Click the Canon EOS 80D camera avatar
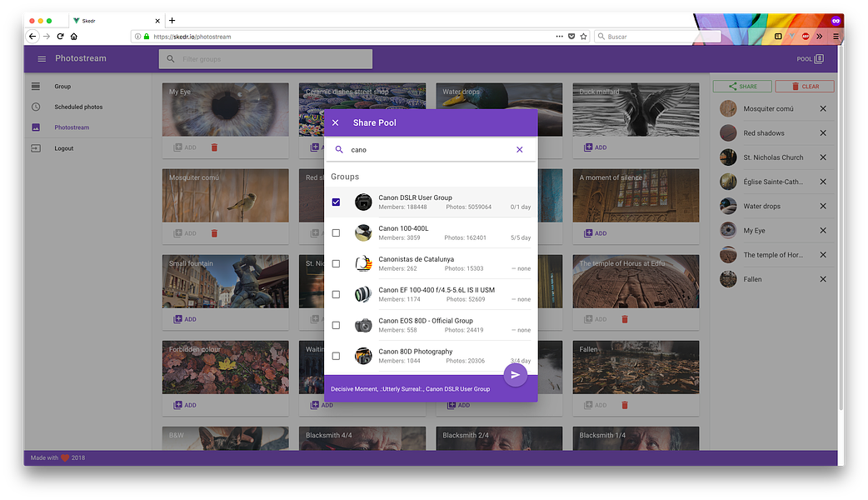Screen dimensions: 868x500 pyautogui.click(x=363, y=325)
